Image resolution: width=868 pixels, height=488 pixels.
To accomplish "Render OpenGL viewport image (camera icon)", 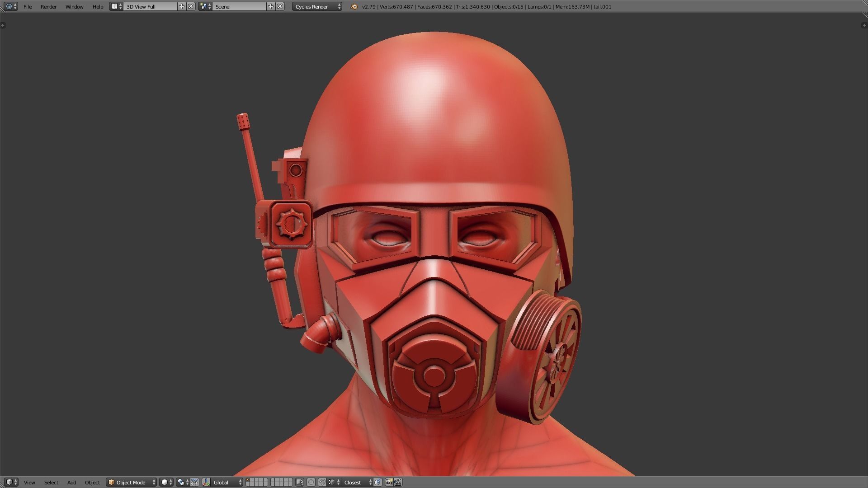I will point(389,482).
